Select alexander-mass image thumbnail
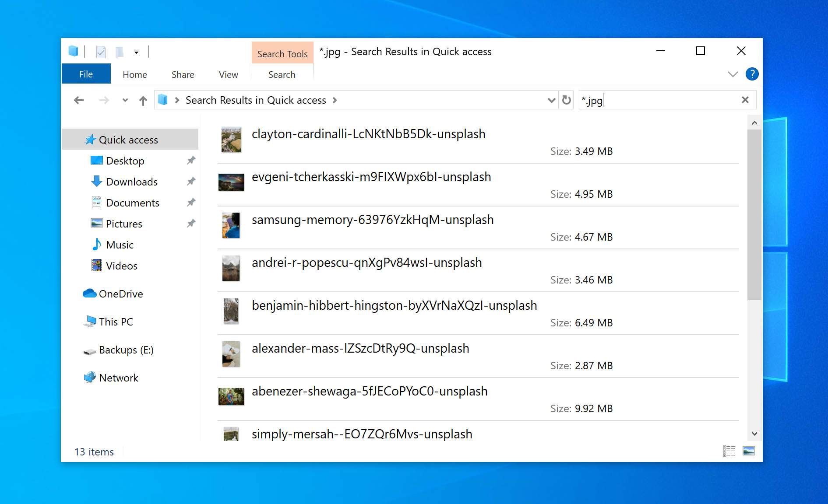Viewport: 828px width, 504px height. (231, 354)
